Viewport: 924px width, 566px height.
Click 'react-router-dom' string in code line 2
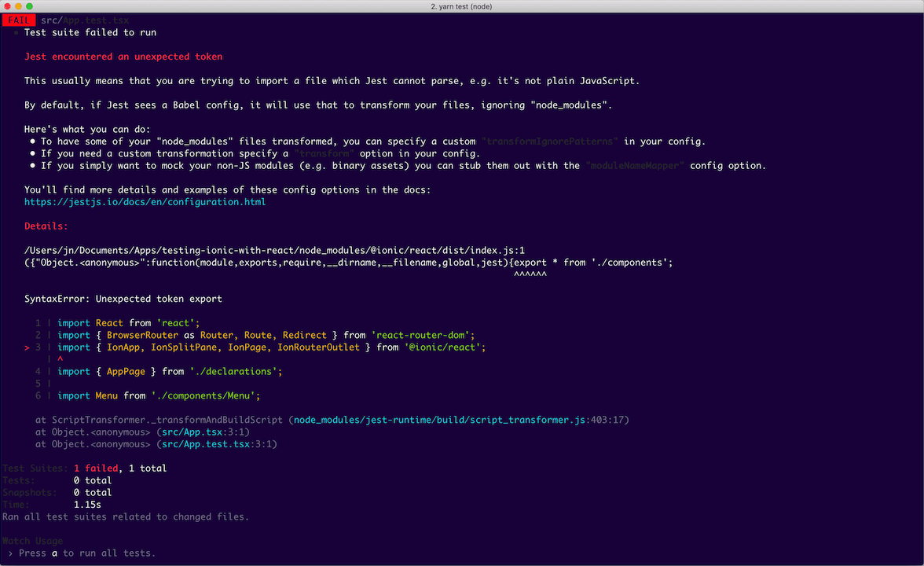[423, 335]
